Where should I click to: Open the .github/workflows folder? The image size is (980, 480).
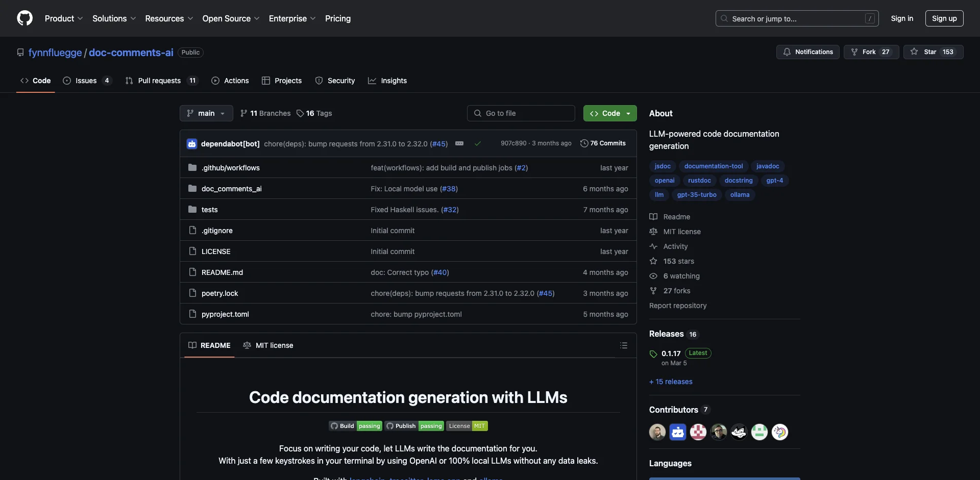click(231, 168)
